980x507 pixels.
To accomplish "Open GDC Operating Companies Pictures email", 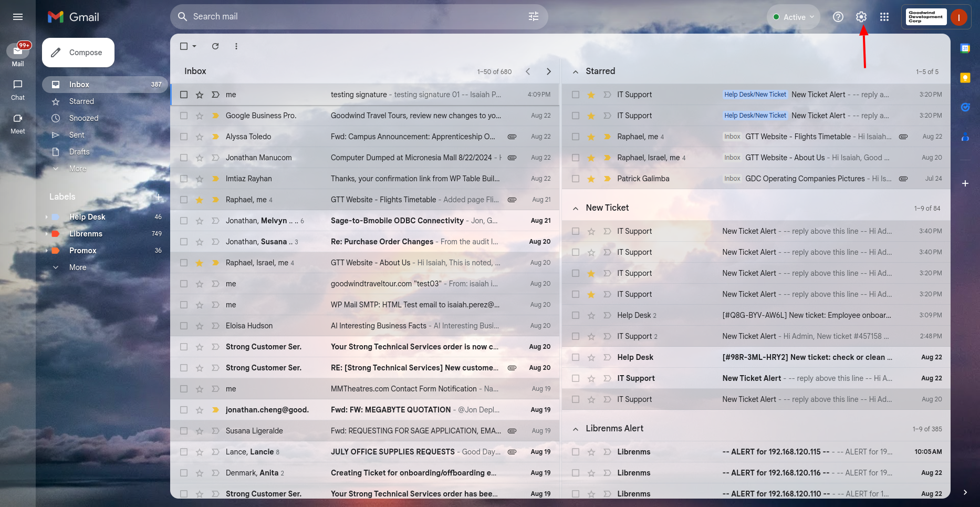I will click(x=756, y=179).
